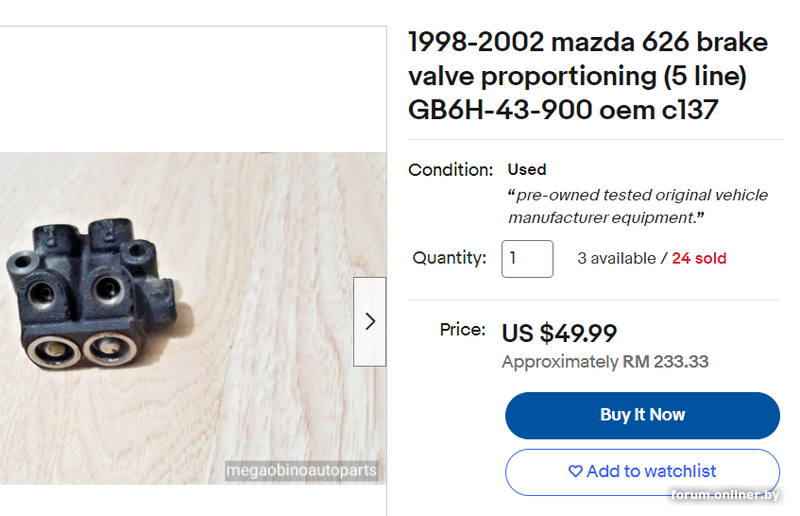Viewport: 800px width, 516px height.
Task: Open the red '24 sold' link
Action: pos(699,259)
